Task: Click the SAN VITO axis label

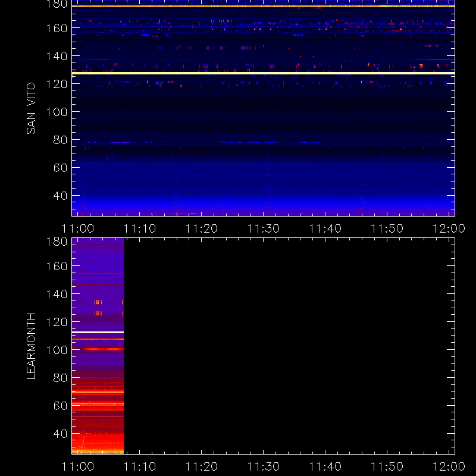Action: click(x=31, y=108)
